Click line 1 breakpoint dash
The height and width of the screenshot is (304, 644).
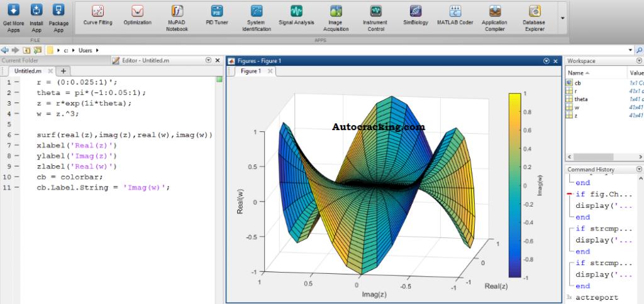(16, 82)
